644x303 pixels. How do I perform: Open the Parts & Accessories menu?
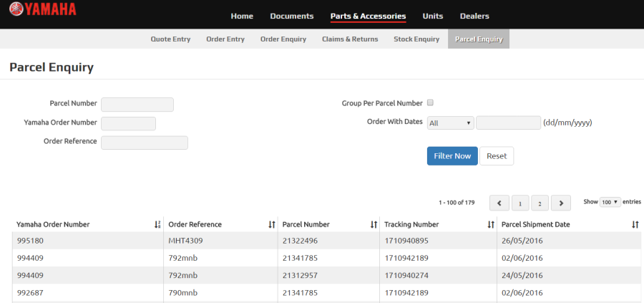(368, 16)
